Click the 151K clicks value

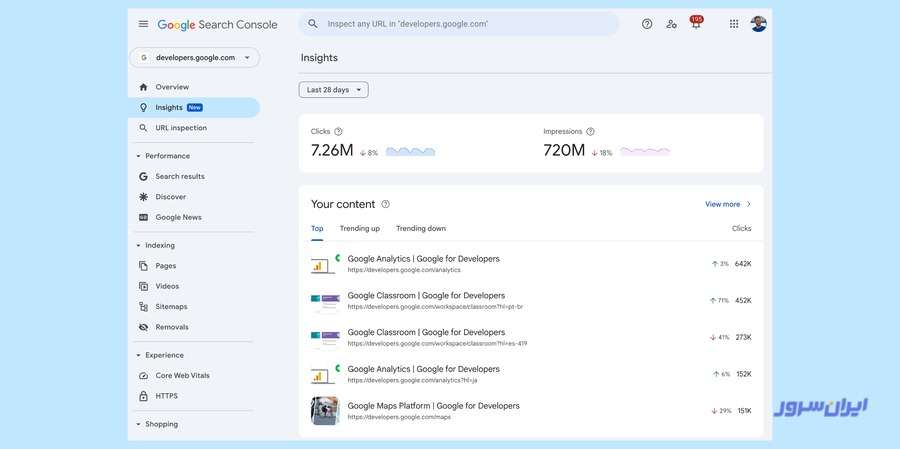point(744,411)
